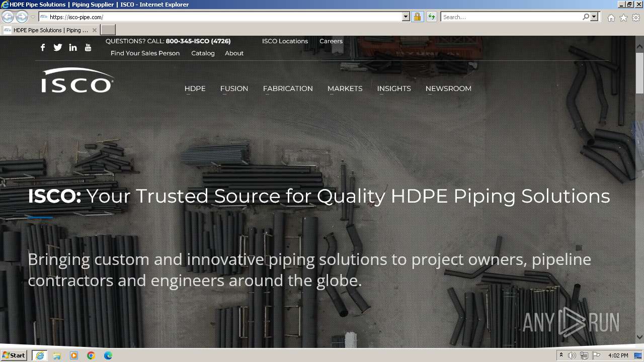Screen dimensions: 644x362
Task: Open media player taskbar icon
Action: coord(74,355)
